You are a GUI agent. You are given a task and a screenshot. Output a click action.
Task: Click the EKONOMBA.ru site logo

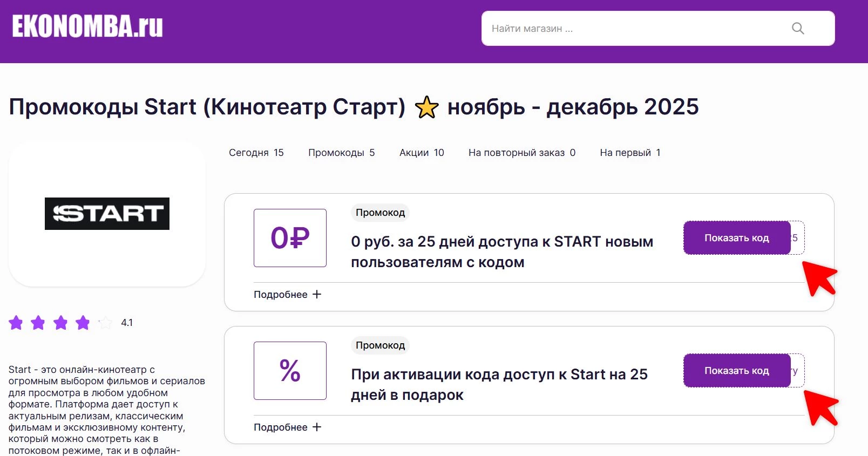coord(87,26)
